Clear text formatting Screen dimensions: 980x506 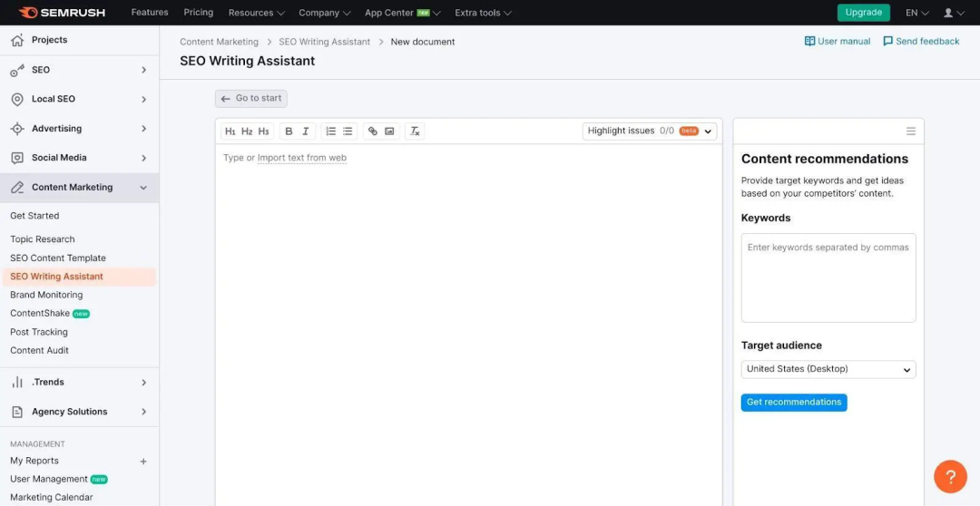point(415,131)
